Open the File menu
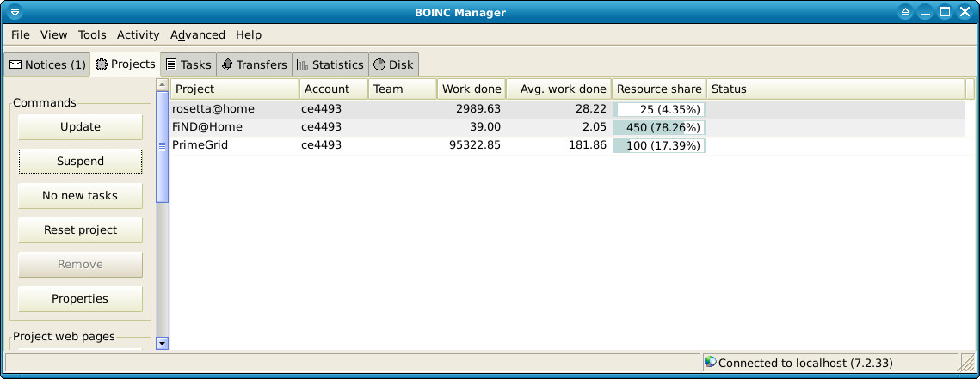Screen dimensions: 980x379 coord(20,35)
